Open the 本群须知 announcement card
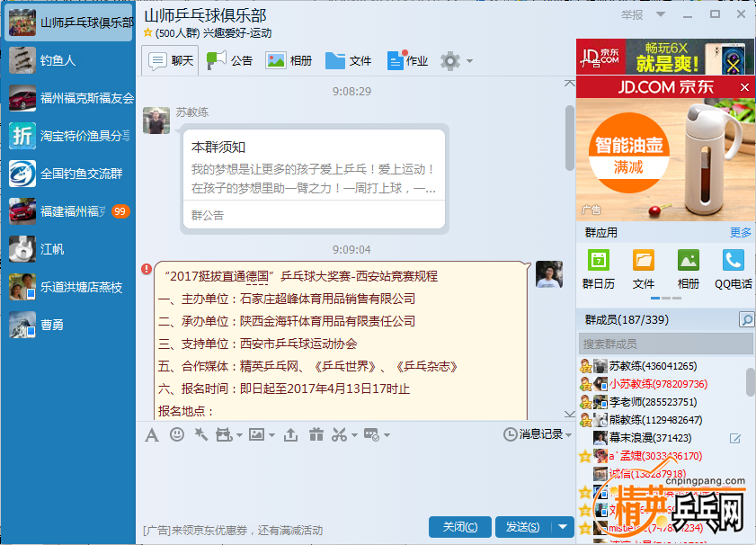Viewport: 756px width, 545px height. coord(314,178)
